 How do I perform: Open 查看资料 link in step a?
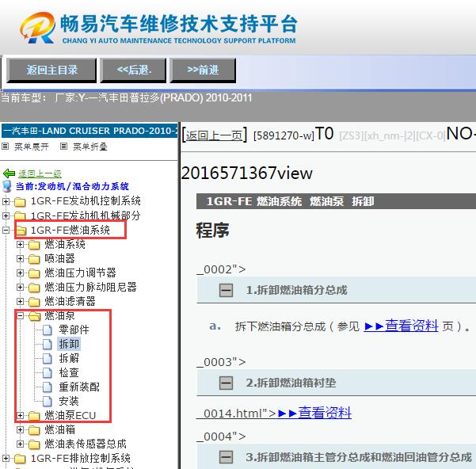click(x=401, y=326)
